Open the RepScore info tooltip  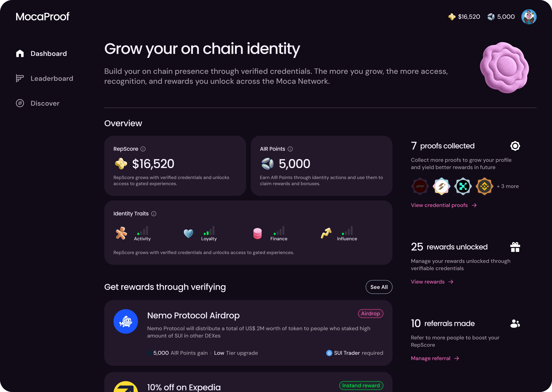pyautogui.click(x=143, y=149)
